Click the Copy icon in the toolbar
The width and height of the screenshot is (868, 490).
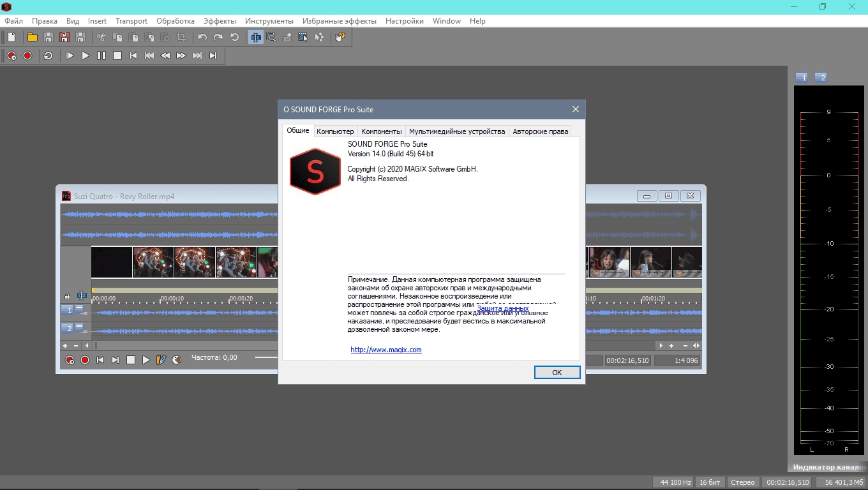pyautogui.click(x=117, y=38)
